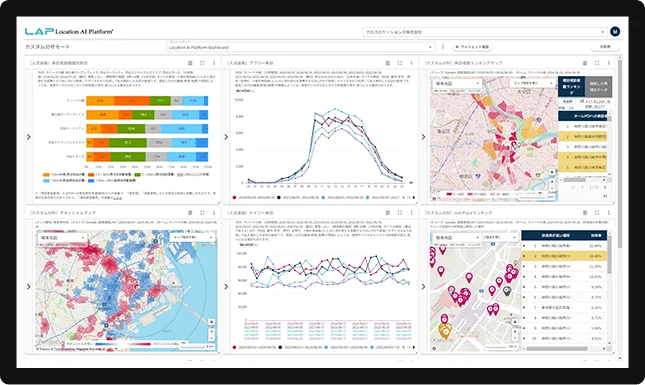
Task: Click the print button at top right
Action: [x=605, y=47]
